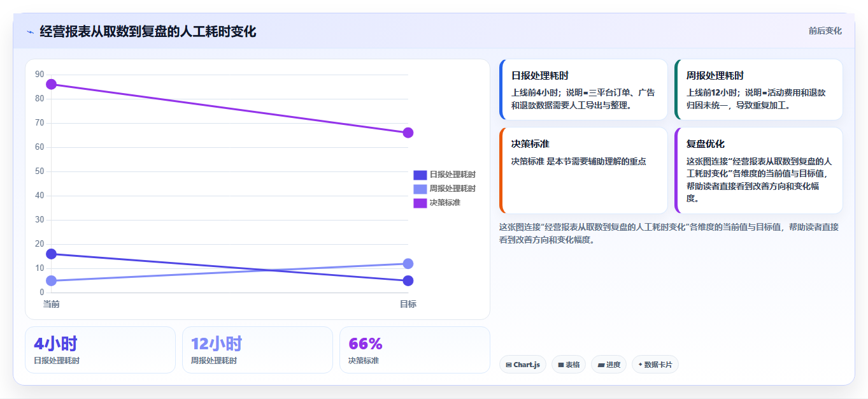Toggle the 决策标准 legend swatch

(x=420, y=203)
